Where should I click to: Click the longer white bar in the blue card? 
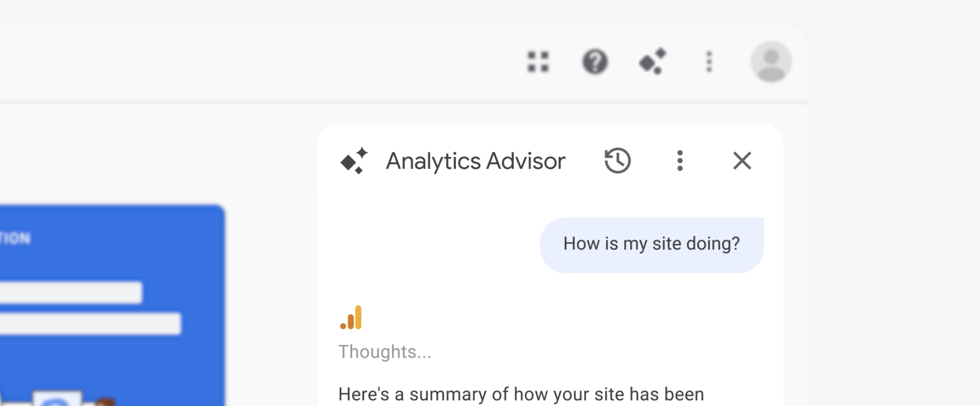(x=90, y=324)
